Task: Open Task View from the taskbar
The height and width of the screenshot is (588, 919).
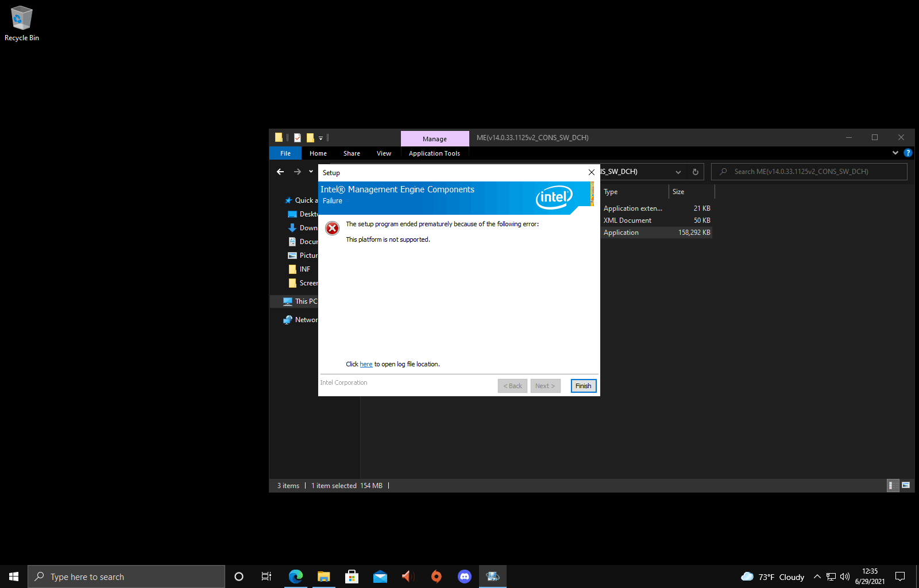Action: tap(267, 577)
